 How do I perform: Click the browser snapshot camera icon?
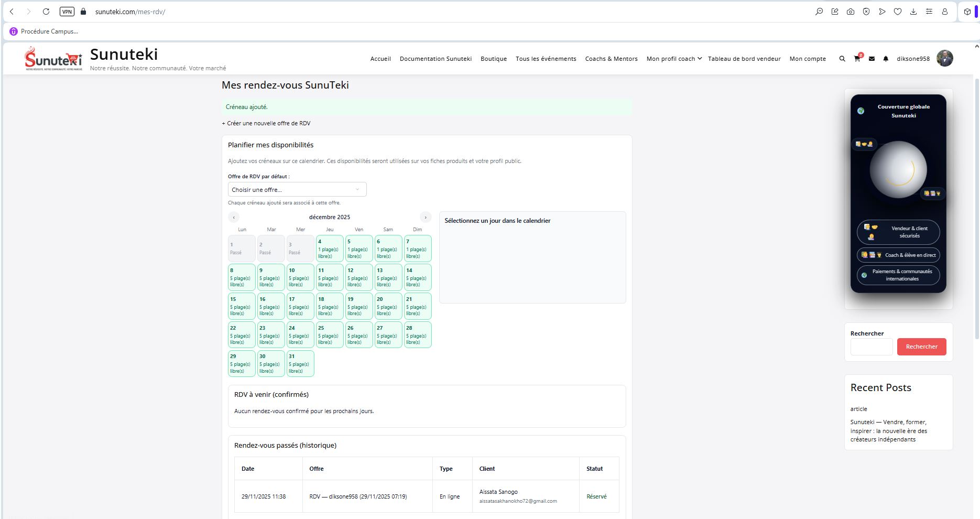851,12
